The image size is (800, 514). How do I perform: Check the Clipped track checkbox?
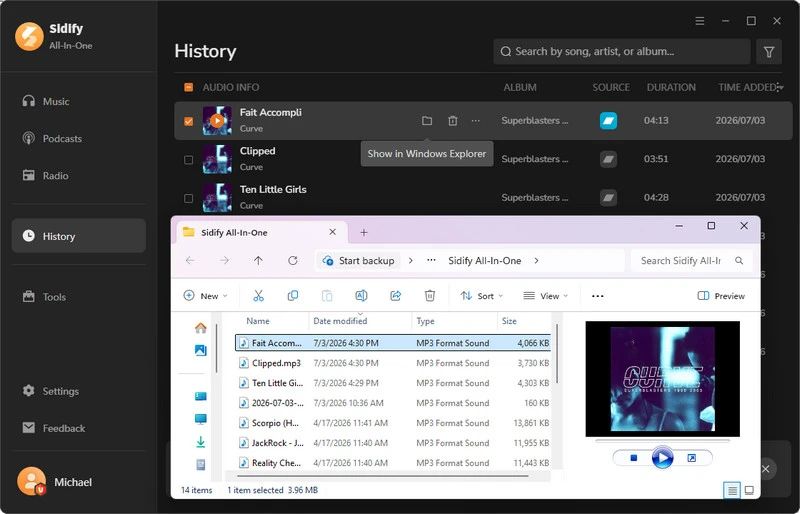pos(188,159)
